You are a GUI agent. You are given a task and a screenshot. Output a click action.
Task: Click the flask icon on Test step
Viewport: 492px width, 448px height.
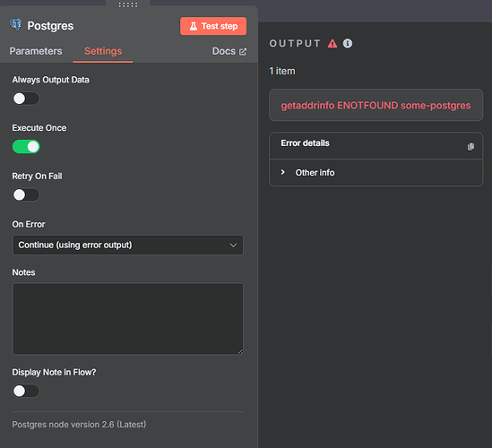pos(194,26)
